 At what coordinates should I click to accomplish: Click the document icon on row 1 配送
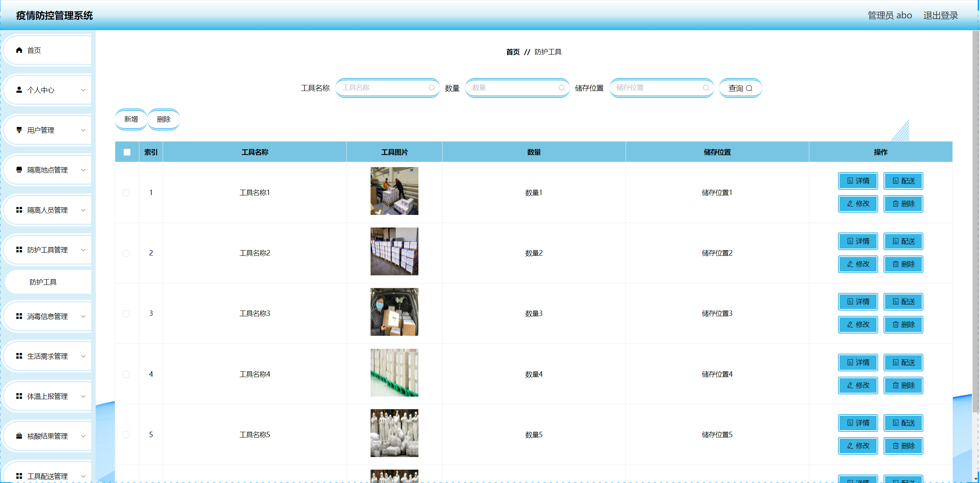point(896,181)
